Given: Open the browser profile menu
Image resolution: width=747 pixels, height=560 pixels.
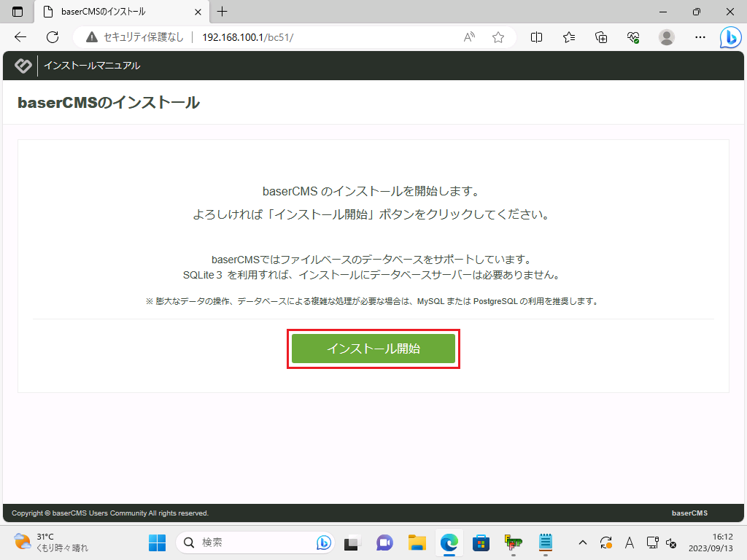Looking at the screenshot, I should 666,37.
